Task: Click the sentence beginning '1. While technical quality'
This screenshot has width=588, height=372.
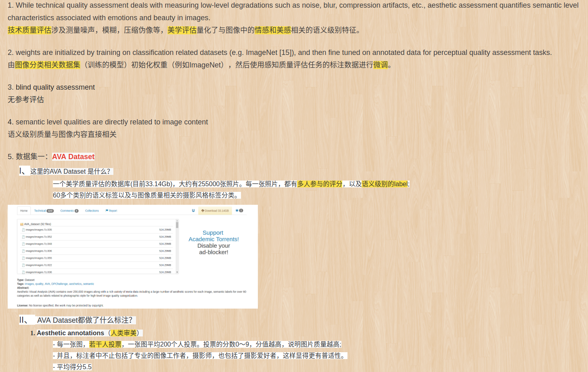Action: pos(293,12)
